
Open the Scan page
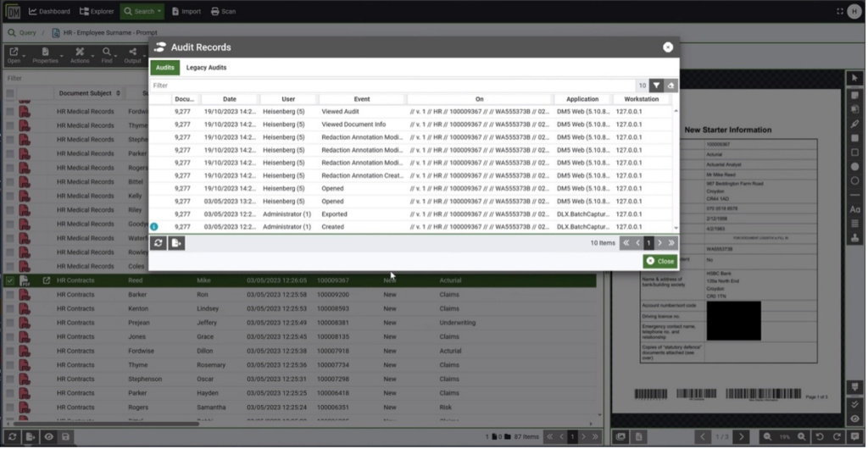[223, 11]
